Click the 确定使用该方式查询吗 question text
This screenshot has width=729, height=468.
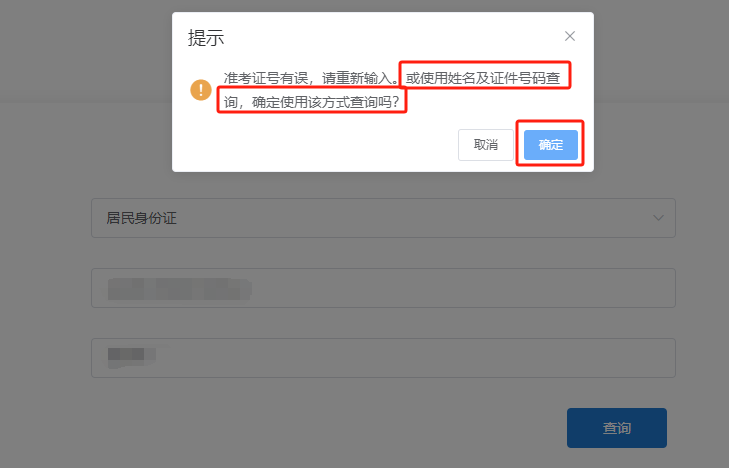point(325,102)
